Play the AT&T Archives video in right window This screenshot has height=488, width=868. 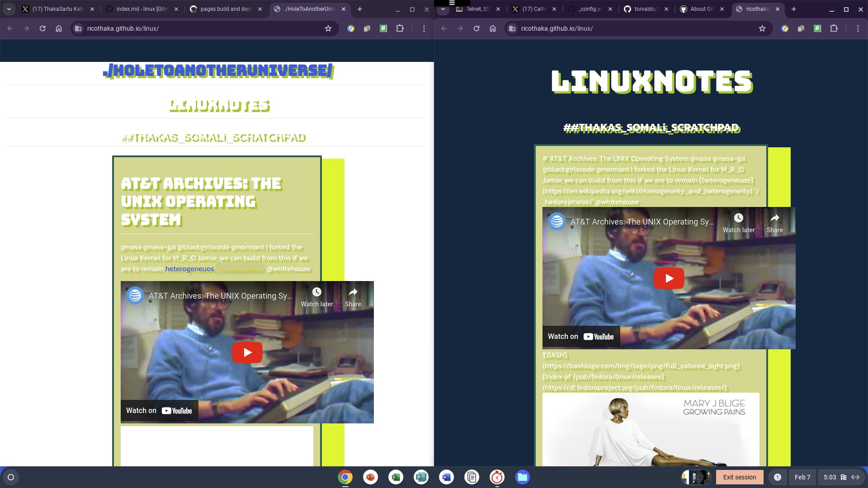coord(669,278)
